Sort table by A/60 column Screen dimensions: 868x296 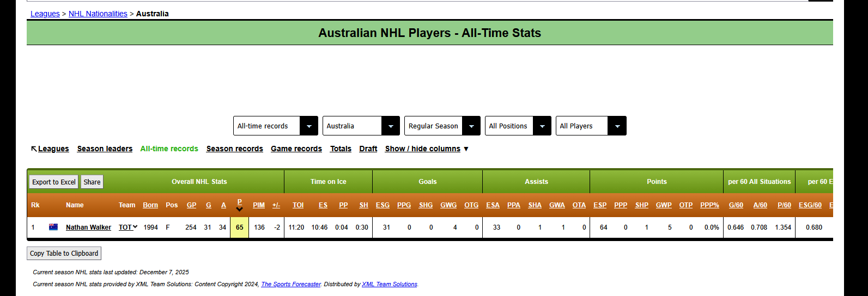760,205
